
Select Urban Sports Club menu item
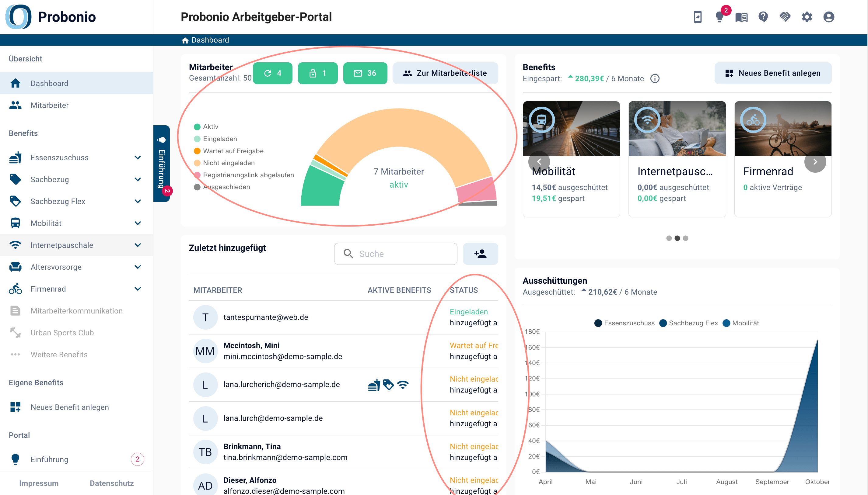tap(77, 333)
